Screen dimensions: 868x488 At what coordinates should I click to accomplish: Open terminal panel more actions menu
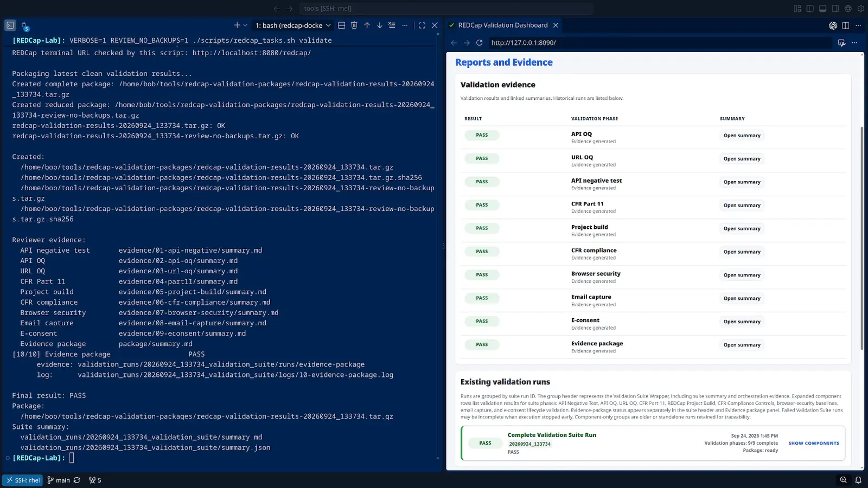(x=405, y=25)
